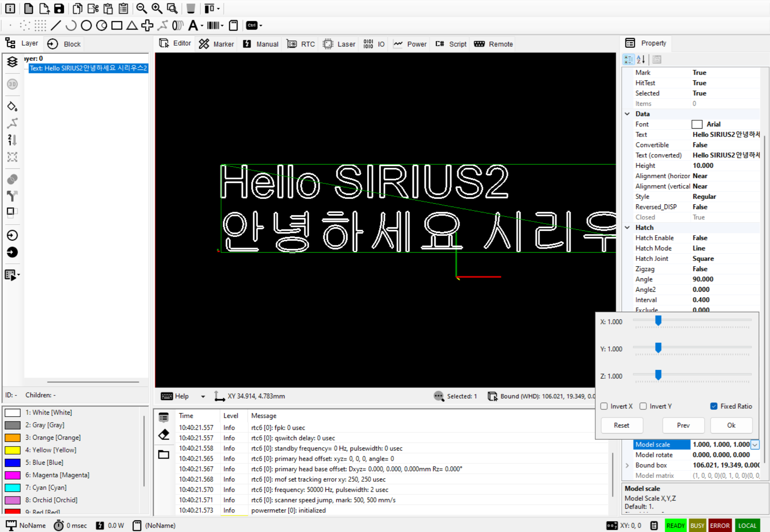
Task: Click the sort order 1-2 arrow icon
Action: [x=12, y=140]
